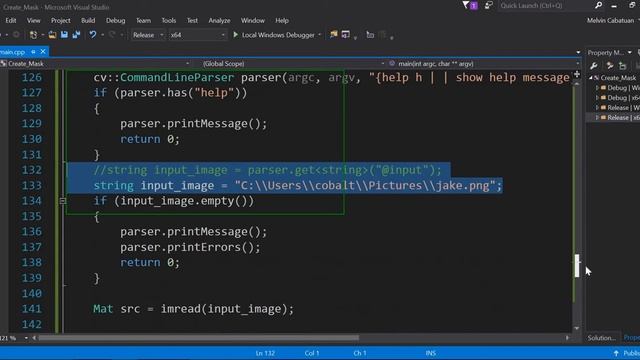Click the Publish arrow in the status bar
The height and width of the screenshot is (360, 640).
click(x=616, y=353)
